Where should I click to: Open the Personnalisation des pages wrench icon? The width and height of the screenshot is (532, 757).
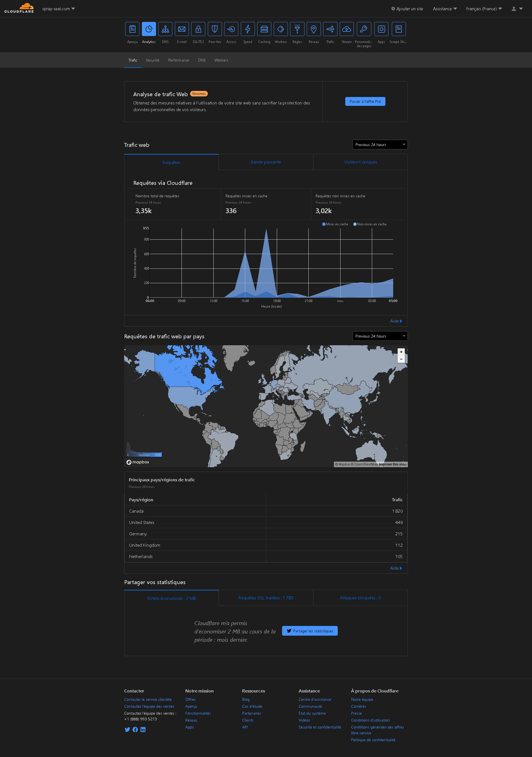pos(364,29)
